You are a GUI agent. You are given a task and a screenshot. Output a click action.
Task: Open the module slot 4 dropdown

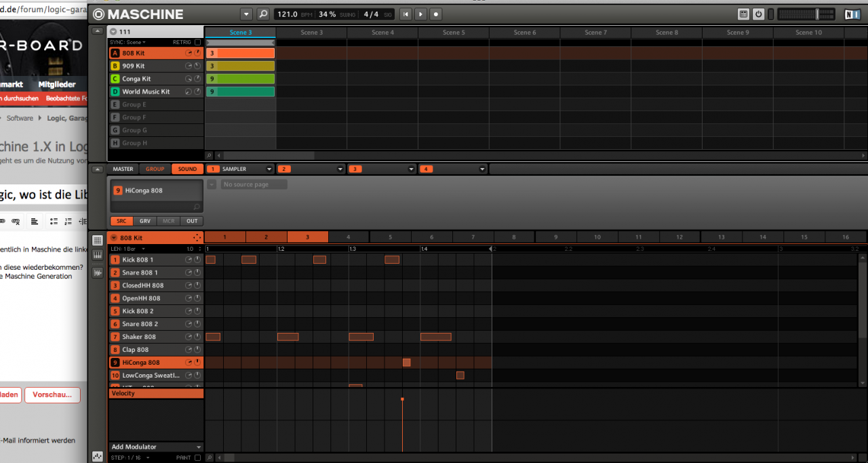482,169
